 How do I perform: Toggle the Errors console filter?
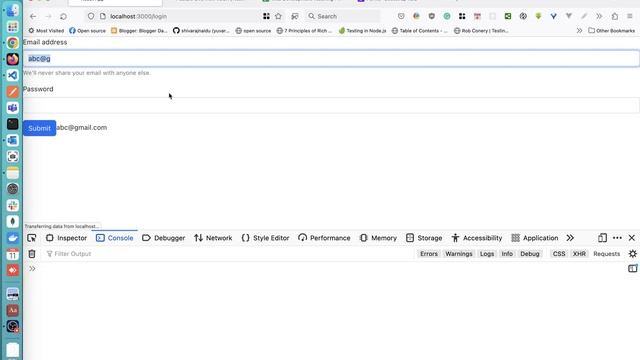pos(429,254)
